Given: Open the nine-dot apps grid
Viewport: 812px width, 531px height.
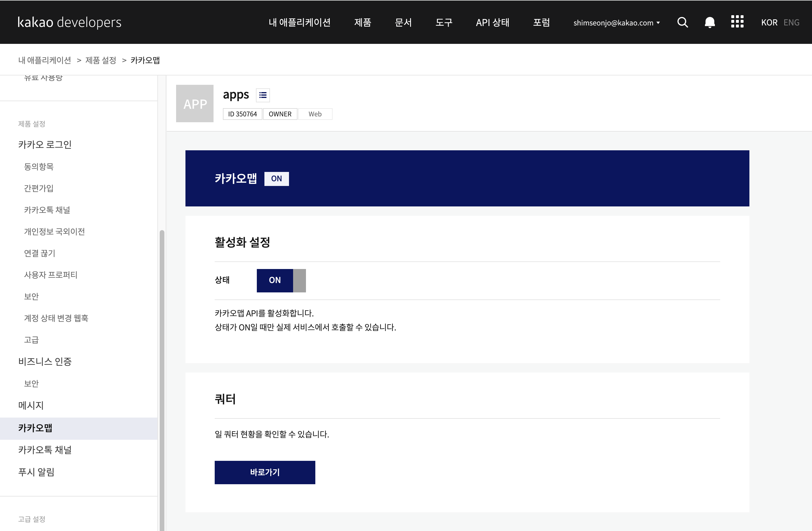Looking at the screenshot, I should tap(737, 22).
